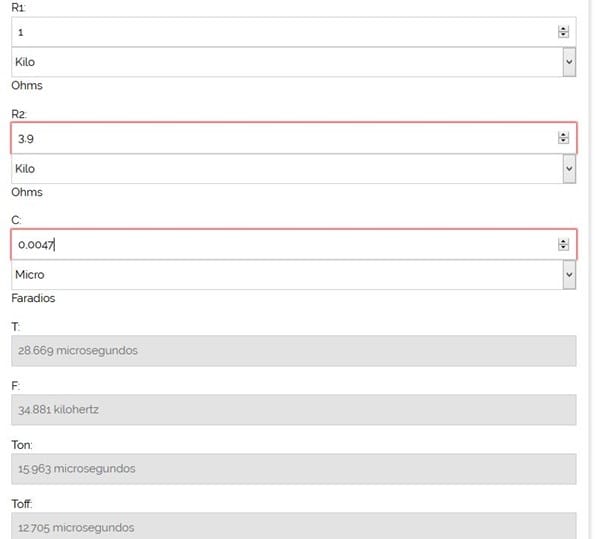
Task: Click the F frequency result in kilohertz
Action: pos(294,409)
